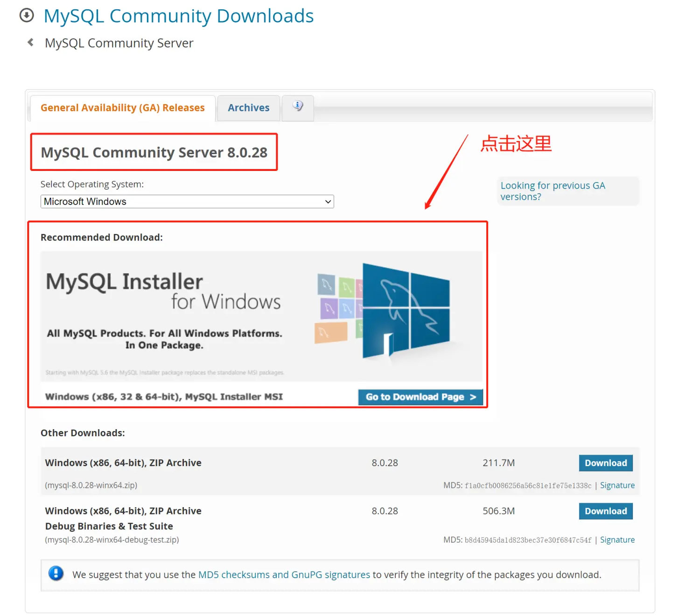Open Signature link for debug-test zip

click(x=617, y=540)
